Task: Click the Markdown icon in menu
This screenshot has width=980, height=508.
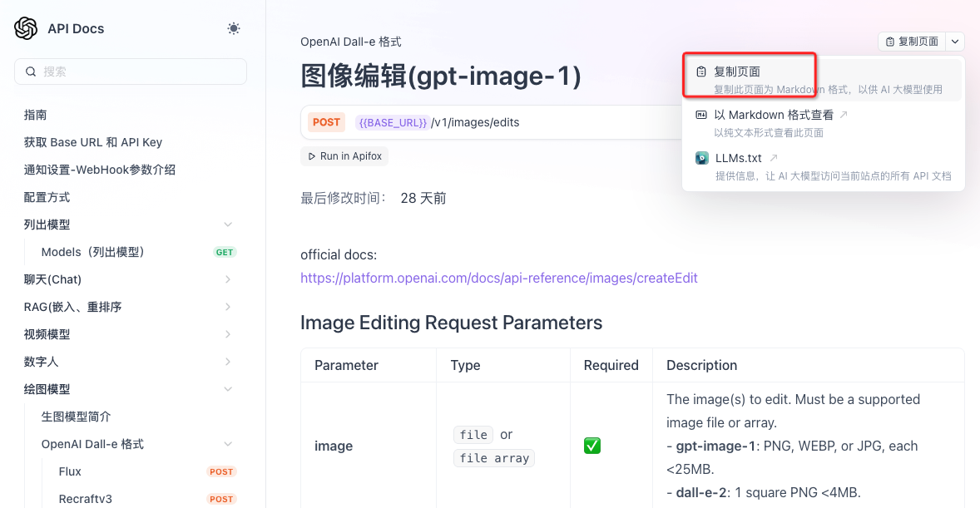Action: click(x=701, y=115)
